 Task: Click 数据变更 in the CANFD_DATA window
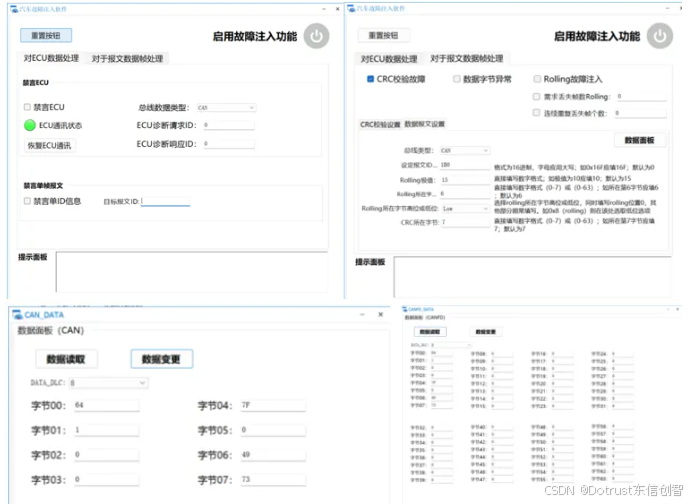coord(486,332)
